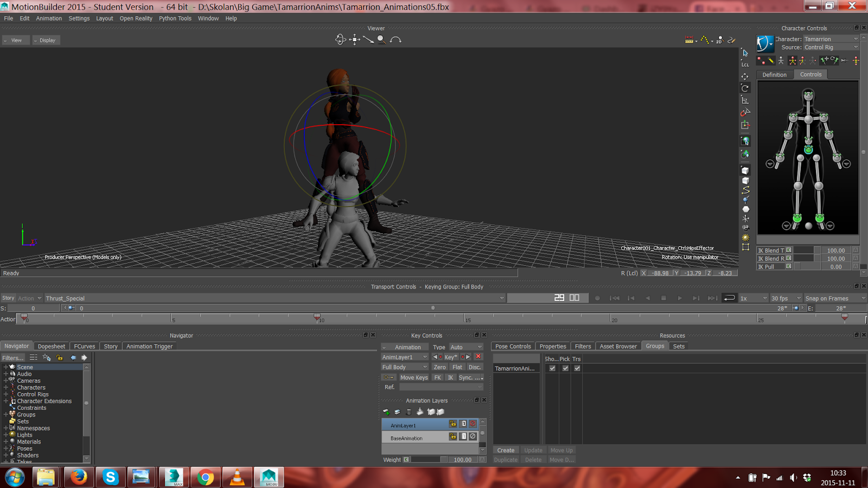Click the Zero button in Key Controls
Viewport: 868px width, 488px height.
click(439, 367)
